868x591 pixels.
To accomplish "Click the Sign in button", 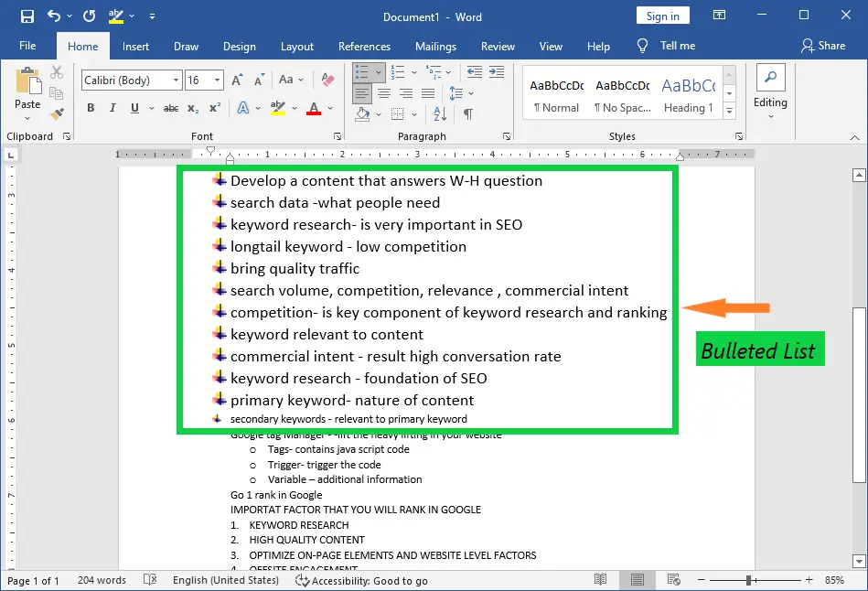I will click(662, 16).
